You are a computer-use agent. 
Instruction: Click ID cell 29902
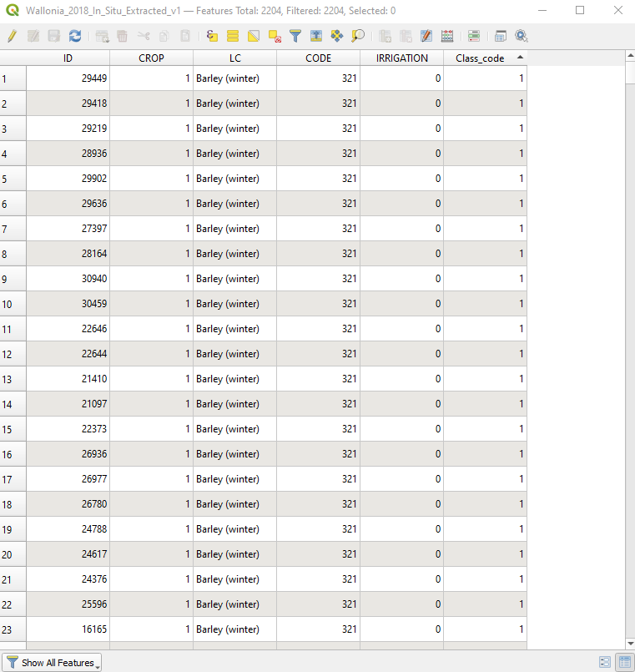pyautogui.click(x=68, y=179)
